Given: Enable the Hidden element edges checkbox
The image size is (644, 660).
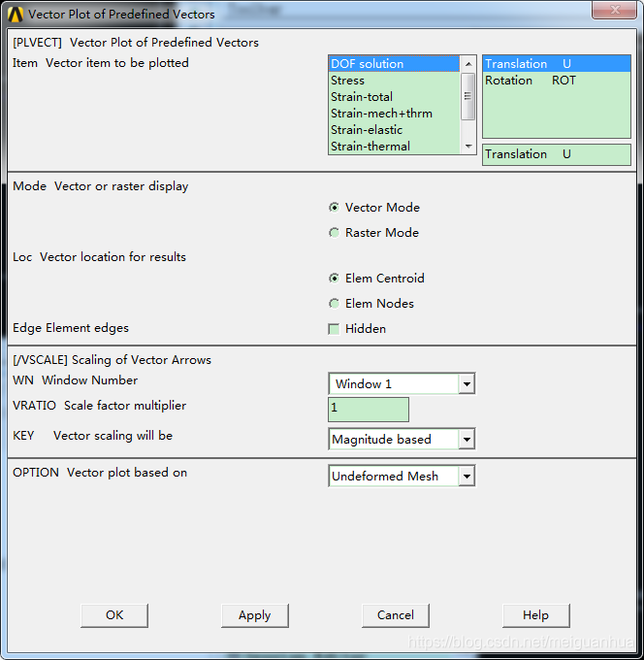Looking at the screenshot, I should [335, 329].
